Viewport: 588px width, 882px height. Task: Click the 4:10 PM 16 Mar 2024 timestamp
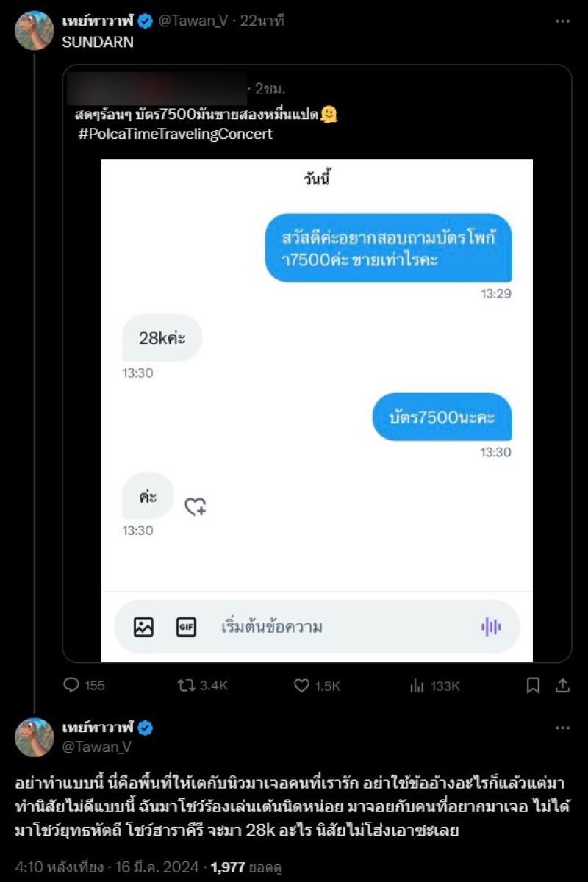click(107, 867)
